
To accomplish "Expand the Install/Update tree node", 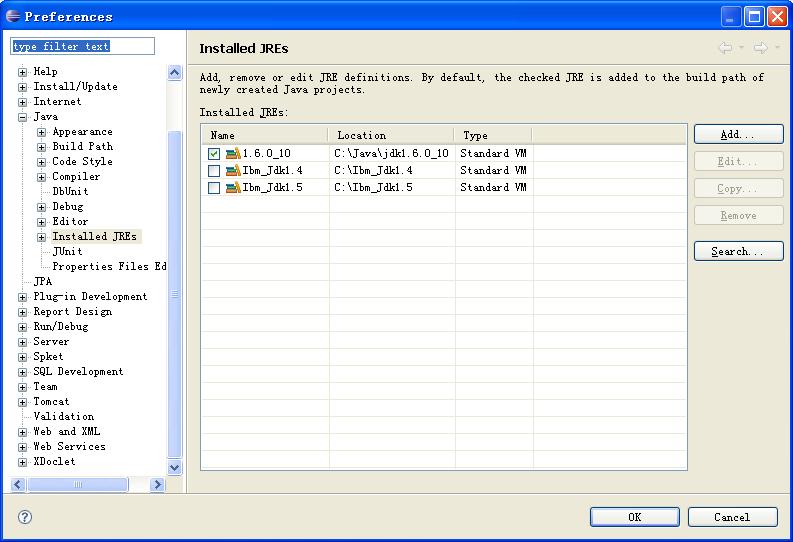I will point(22,87).
